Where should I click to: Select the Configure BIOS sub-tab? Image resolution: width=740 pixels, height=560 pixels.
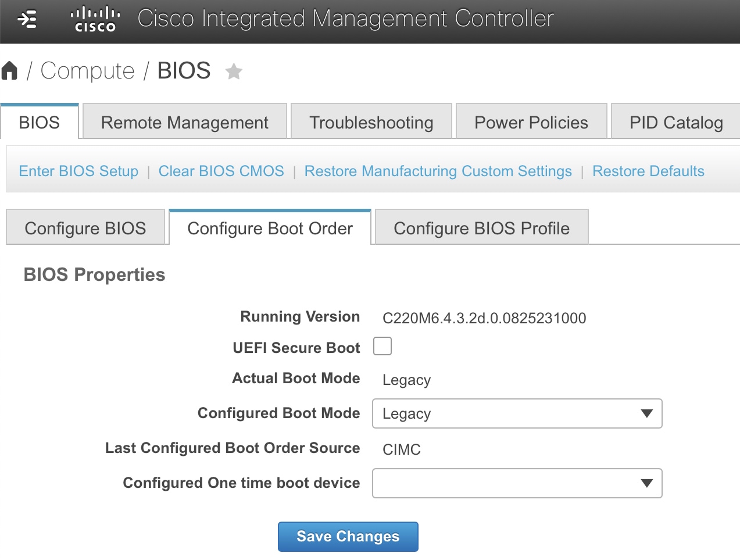85,228
